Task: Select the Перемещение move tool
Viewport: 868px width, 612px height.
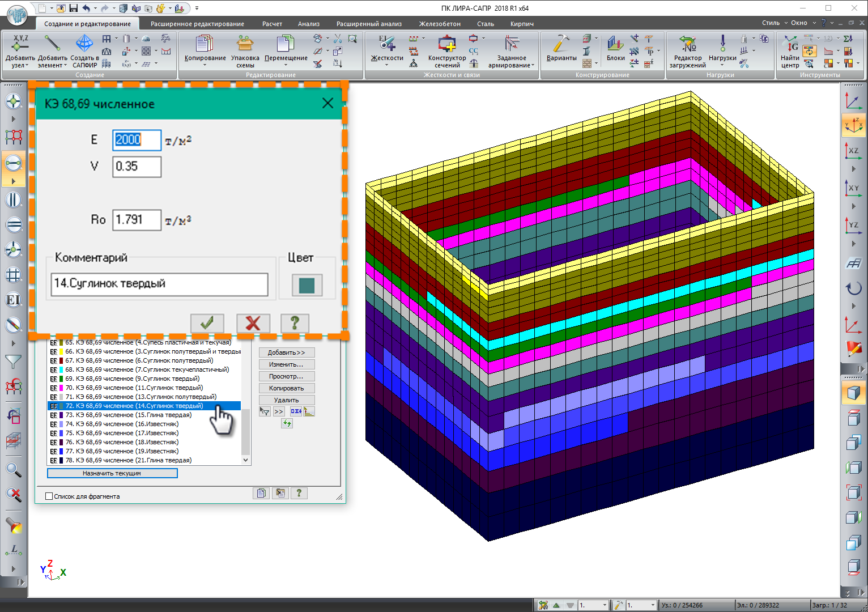Action: [286, 44]
